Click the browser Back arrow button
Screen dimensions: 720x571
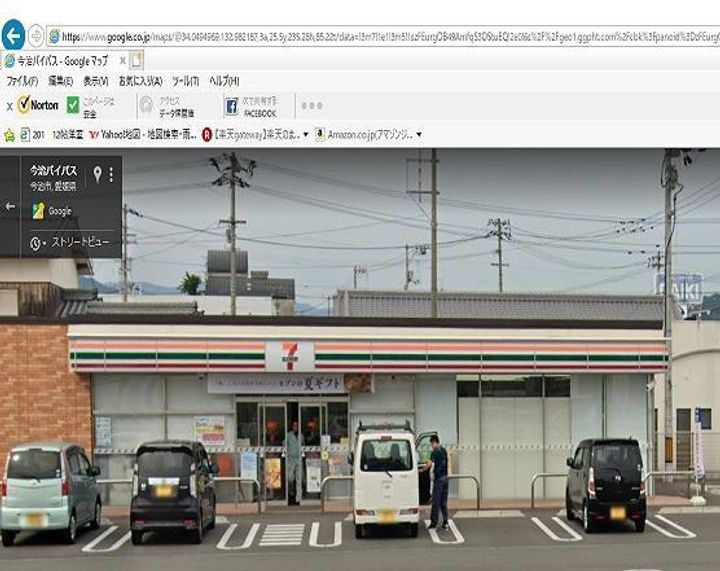point(13,36)
